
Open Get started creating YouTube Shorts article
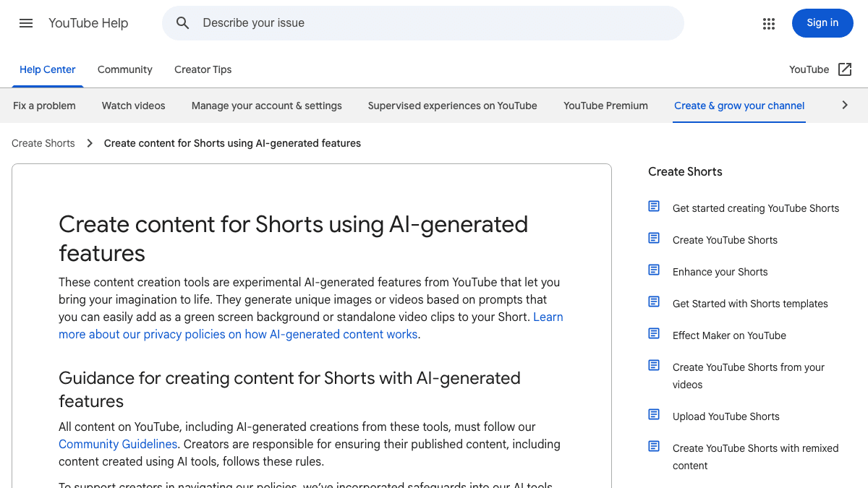click(x=756, y=208)
